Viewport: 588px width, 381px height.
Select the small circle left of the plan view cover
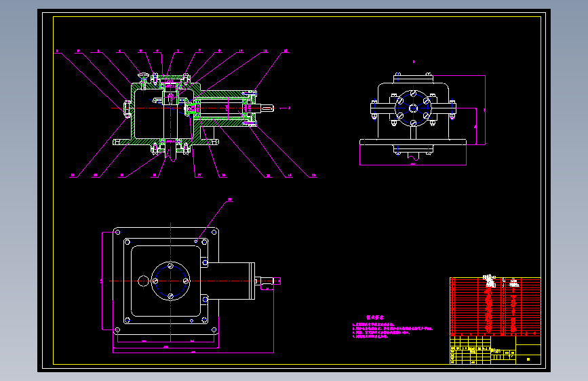[143, 281]
